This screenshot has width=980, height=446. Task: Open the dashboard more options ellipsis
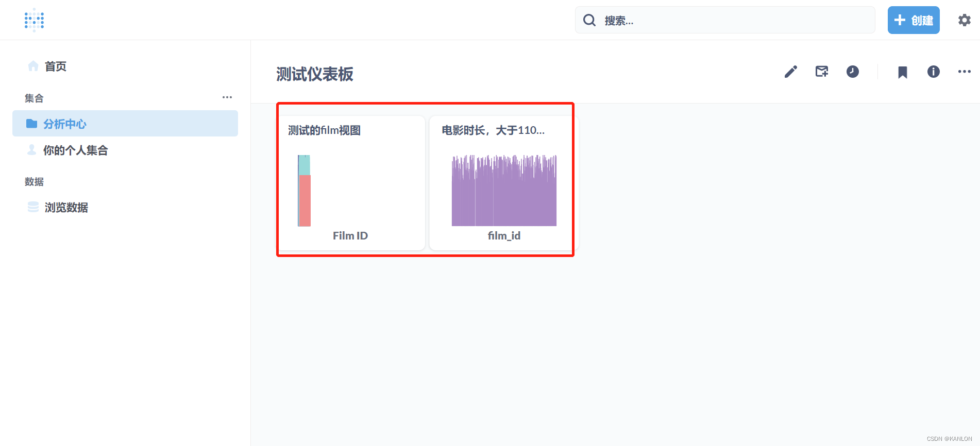pos(964,72)
